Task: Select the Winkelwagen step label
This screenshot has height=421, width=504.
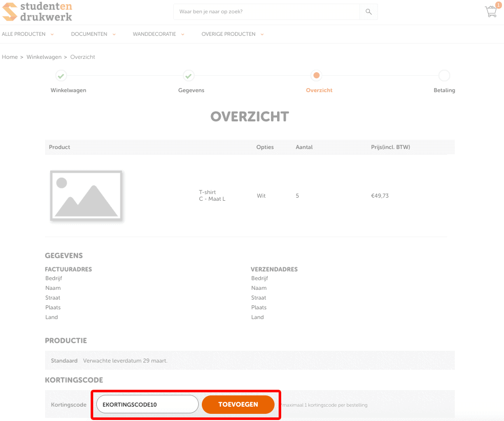Action: pos(68,90)
